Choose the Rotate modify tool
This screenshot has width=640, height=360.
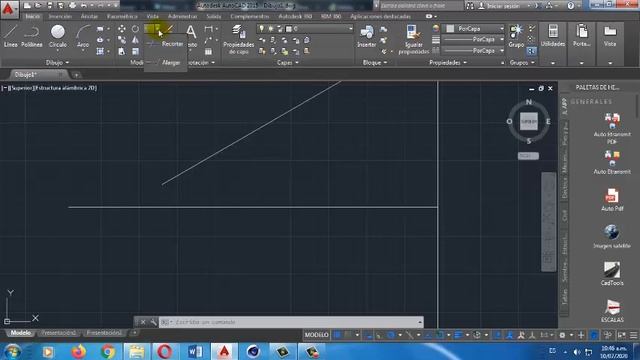[x=135, y=29]
